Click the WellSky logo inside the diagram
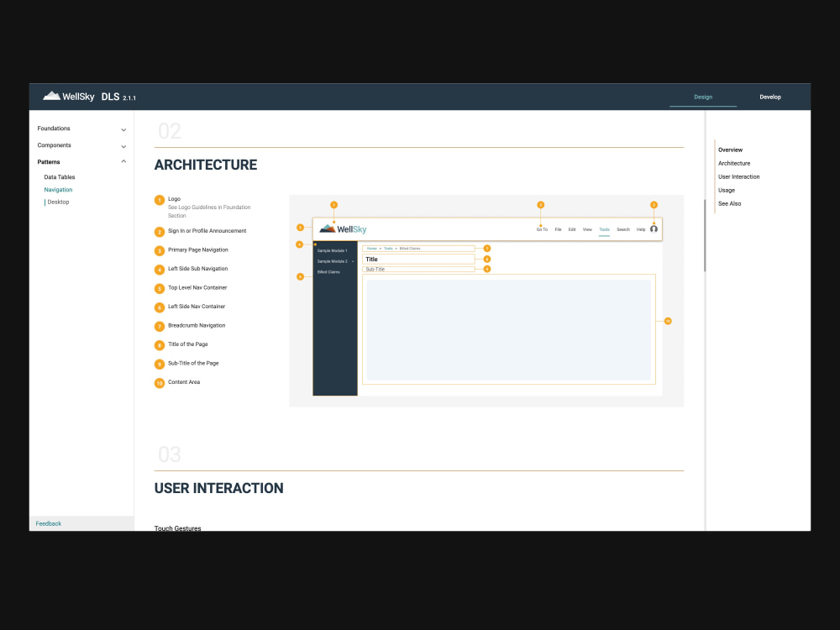The image size is (840, 630). click(x=343, y=229)
